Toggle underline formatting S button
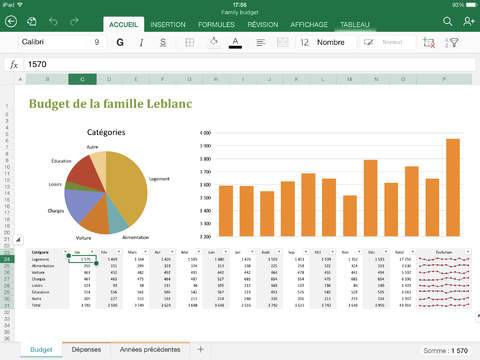Viewport: 480px width, 360px height. tap(163, 43)
